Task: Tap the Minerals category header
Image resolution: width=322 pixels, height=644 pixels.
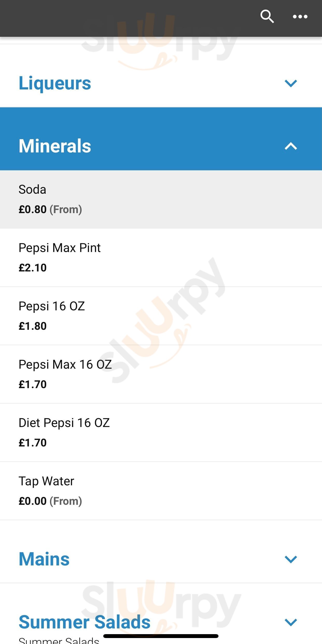Action: (x=55, y=146)
